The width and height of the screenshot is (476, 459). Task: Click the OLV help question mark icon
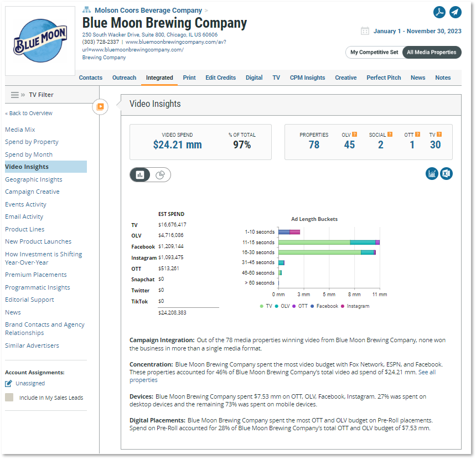pyautogui.click(x=355, y=135)
